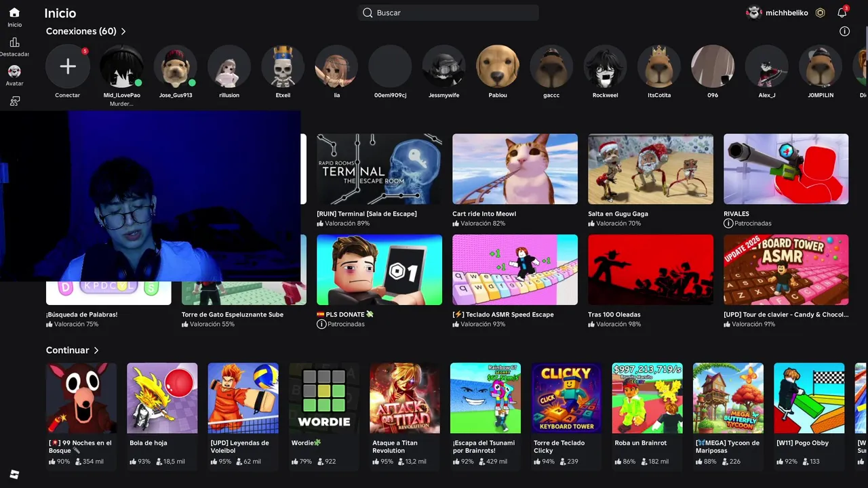The image size is (868, 488).
Task: Open the Avatar sidebar icon
Action: (x=14, y=71)
